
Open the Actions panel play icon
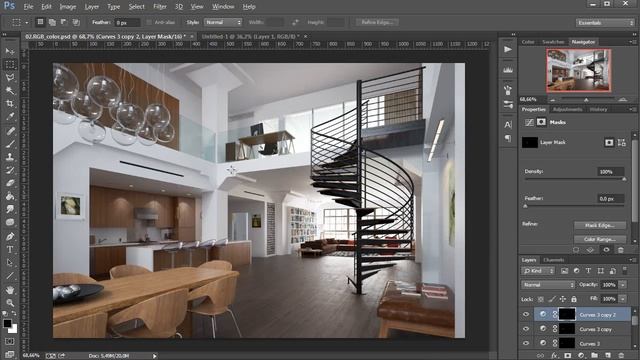pos(508,49)
